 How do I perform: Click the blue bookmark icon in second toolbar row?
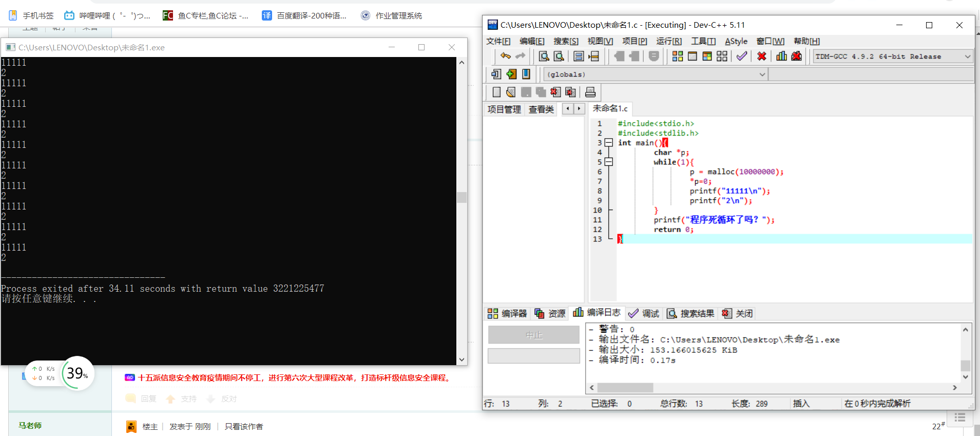click(x=526, y=74)
